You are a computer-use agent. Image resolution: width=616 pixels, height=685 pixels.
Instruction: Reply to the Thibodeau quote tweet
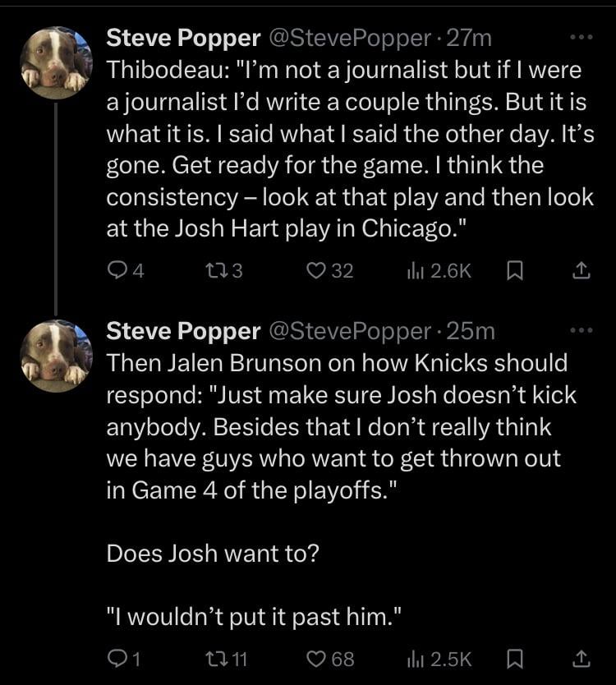pos(117,270)
